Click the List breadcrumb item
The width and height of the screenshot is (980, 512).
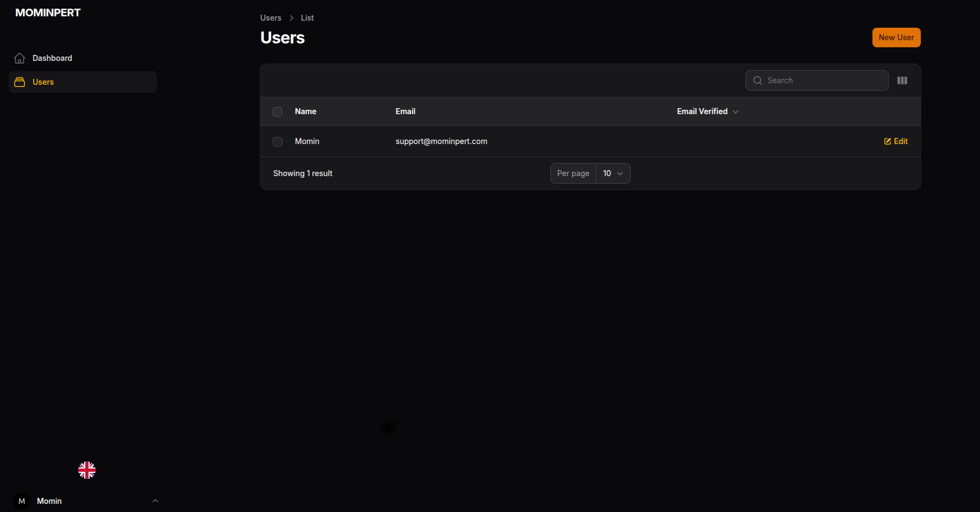point(307,17)
